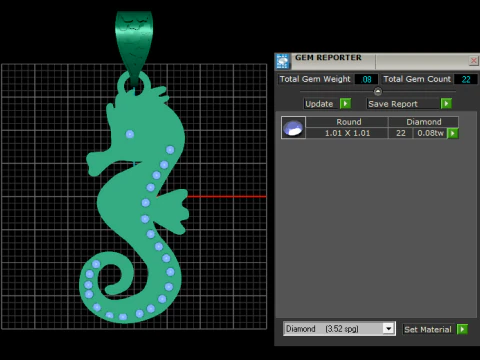This screenshot has height=360, width=480.
Task: Click the Gem Reporter panel logo icon
Action: pyautogui.click(x=283, y=61)
